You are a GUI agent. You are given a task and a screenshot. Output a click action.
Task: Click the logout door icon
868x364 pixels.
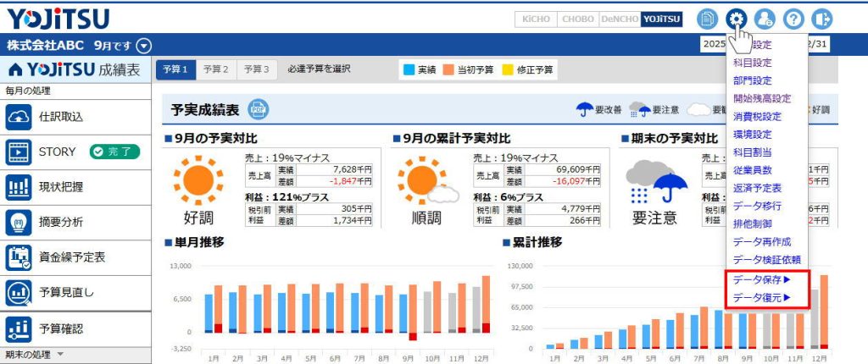click(x=822, y=19)
